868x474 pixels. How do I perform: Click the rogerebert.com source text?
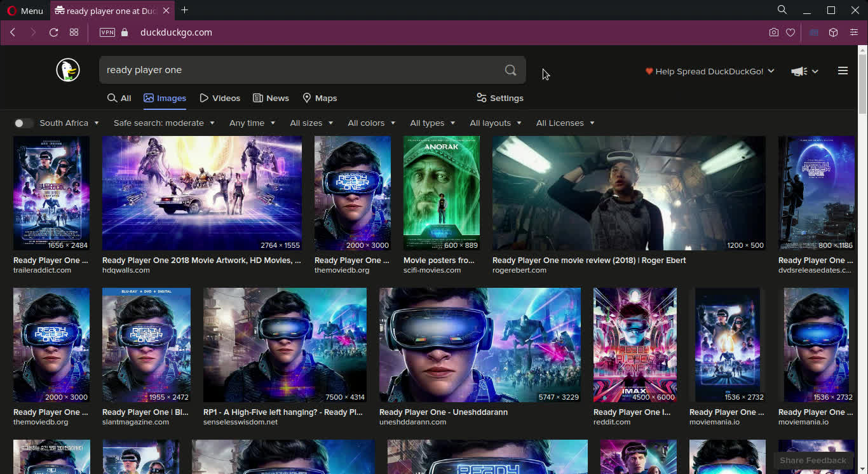tap(519, 270)
